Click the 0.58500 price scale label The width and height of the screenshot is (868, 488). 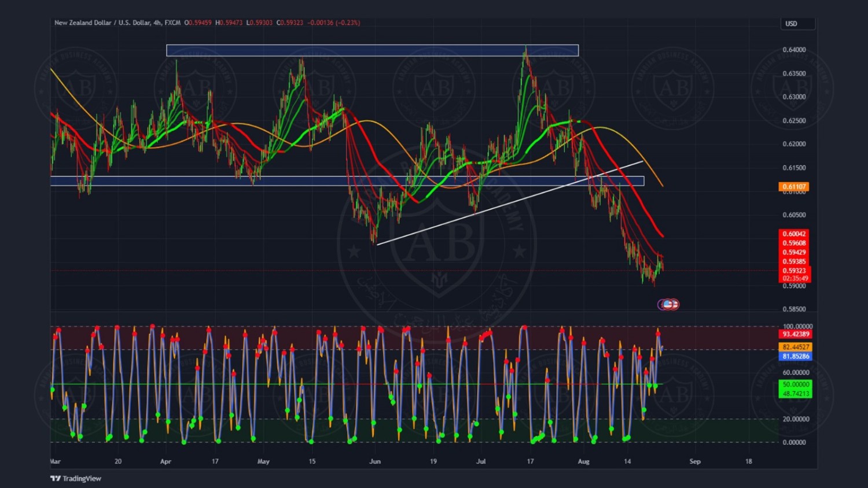(794, 309)
